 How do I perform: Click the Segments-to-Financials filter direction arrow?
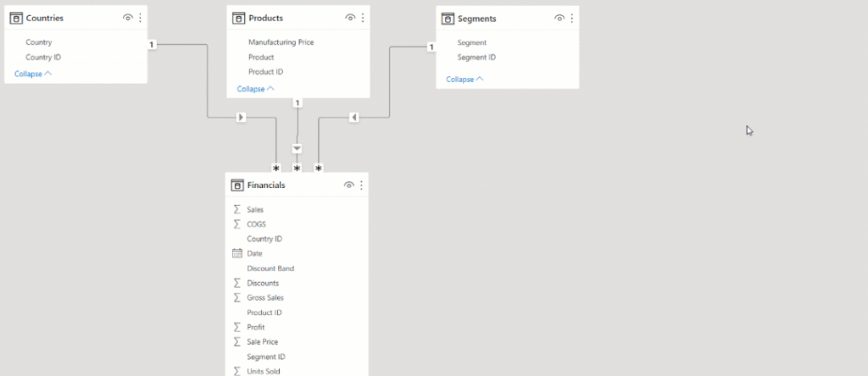353,117
